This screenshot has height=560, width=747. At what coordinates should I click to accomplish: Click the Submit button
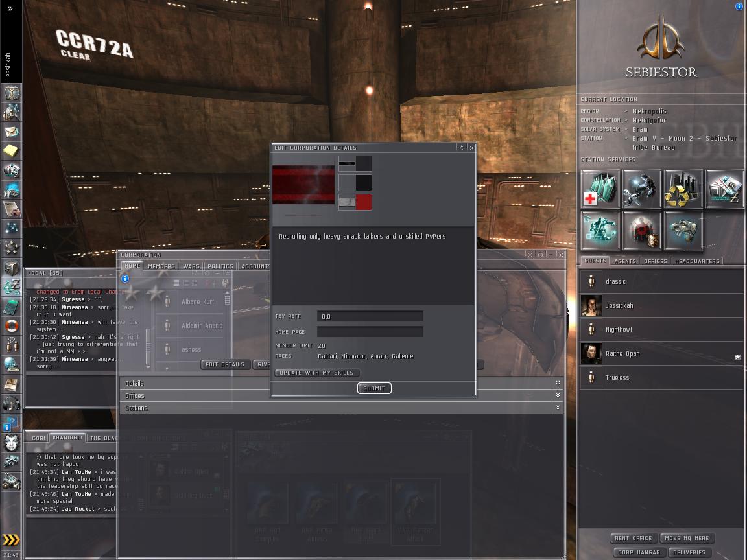click(374, 388)
